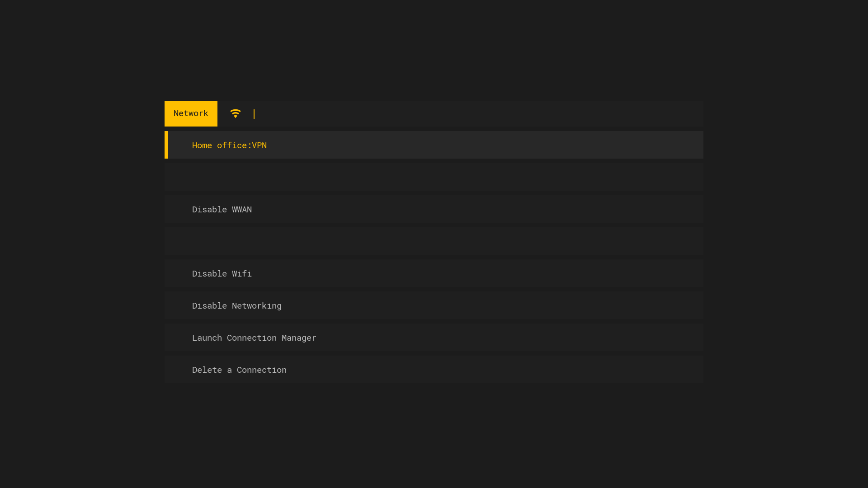
Task: Click the text cursor in the filter field
Action: (255, 114)
